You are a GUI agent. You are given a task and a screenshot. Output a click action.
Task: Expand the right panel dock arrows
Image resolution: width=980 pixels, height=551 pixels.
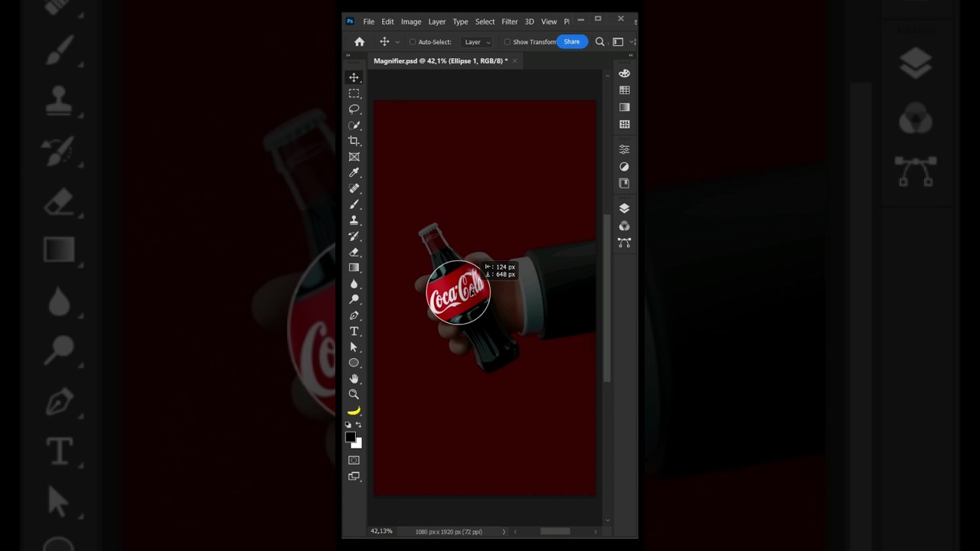[x=631, y=55]
